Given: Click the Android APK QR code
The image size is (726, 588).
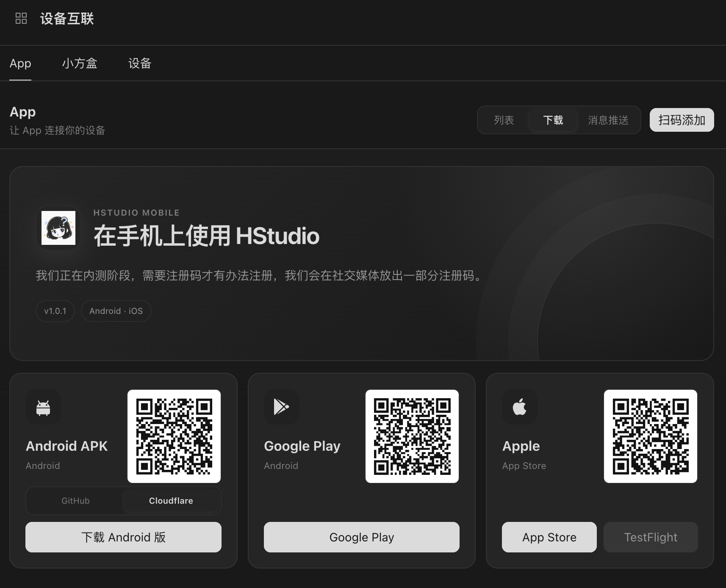Looking at the screenshot, I should coord(174,436).
